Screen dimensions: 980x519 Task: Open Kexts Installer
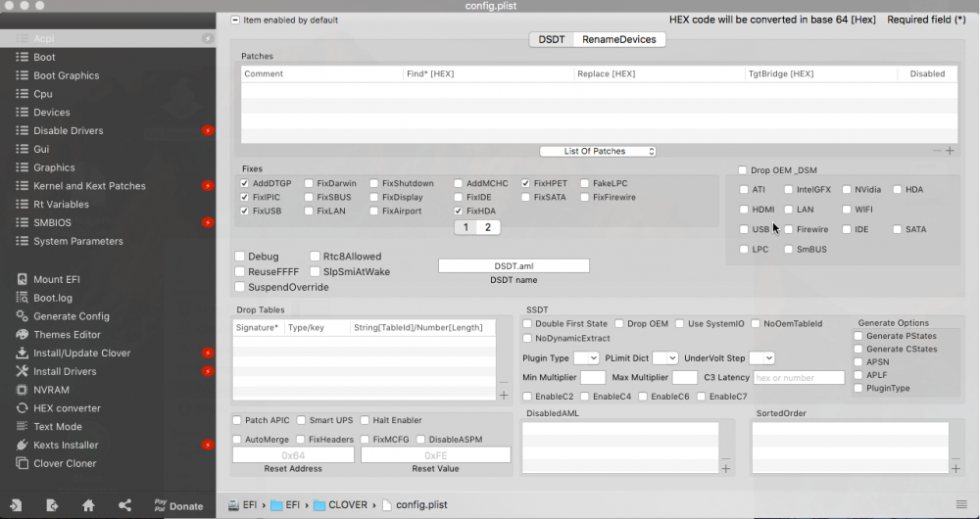click(x=57, y=445)
